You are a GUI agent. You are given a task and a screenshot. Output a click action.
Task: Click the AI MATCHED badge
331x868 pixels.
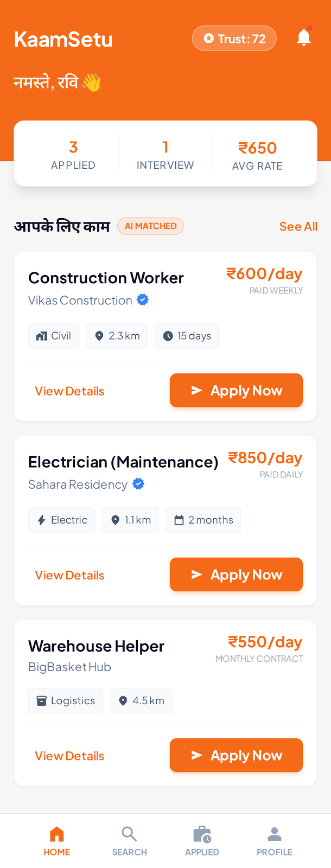150,226
